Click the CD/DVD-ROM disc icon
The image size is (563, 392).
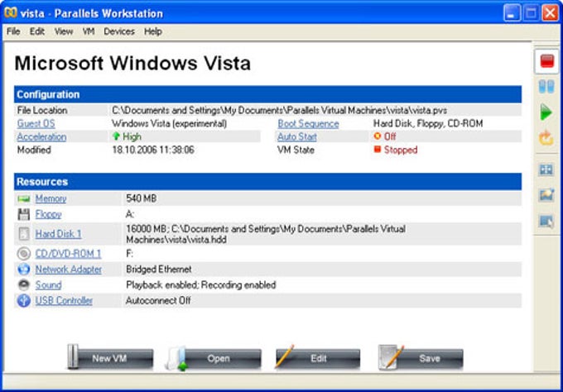coord(24,254)
